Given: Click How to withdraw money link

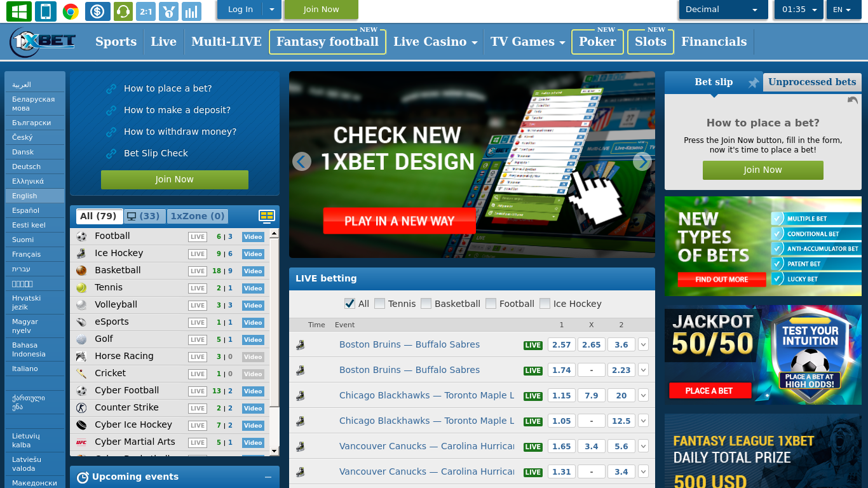Looking at the screenshot, I should [x=180, y=132].
